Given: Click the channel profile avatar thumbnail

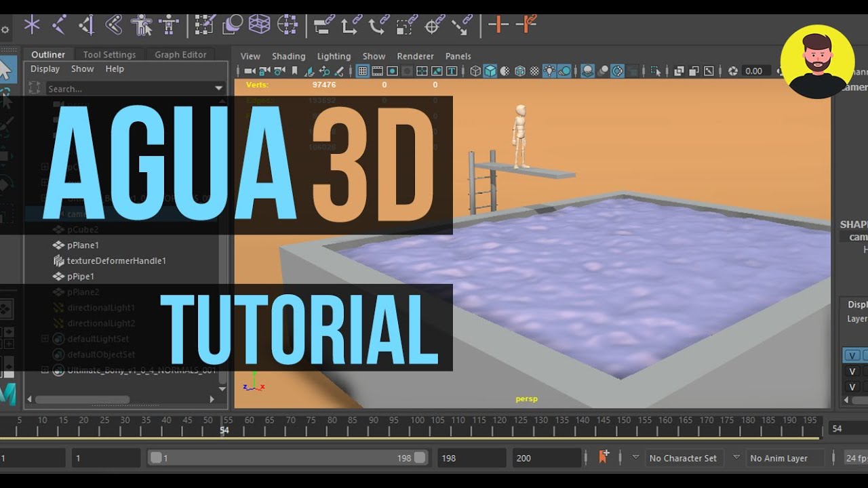Looking at the screenshot, I should point(817,62).
